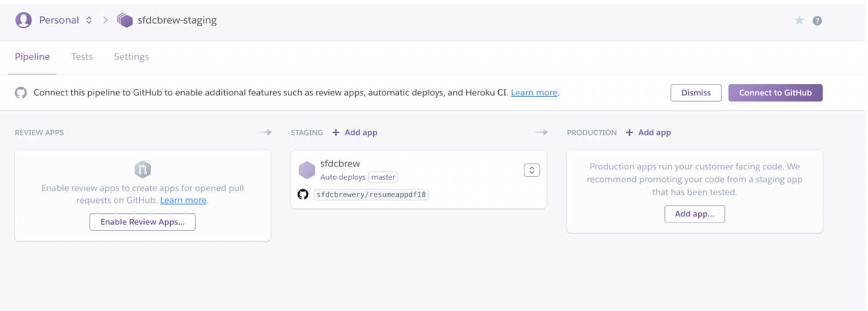
Task: Click Connect to GitHub button
Action: point(775,93)
